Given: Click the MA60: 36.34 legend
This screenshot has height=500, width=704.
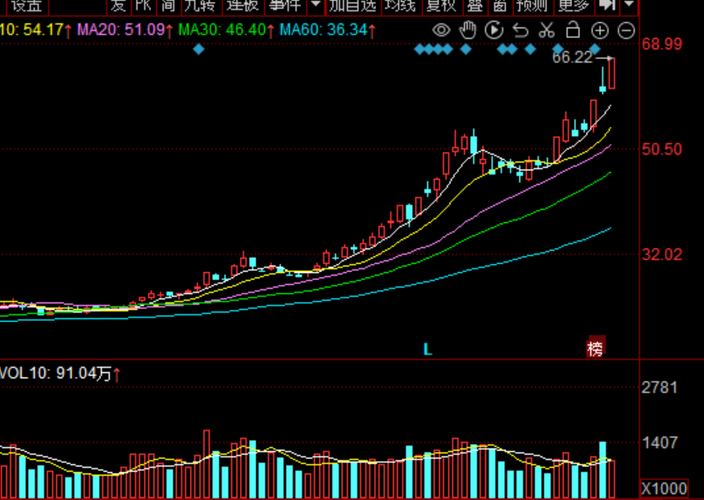Looking at the screenshot, I should [328, 30].
